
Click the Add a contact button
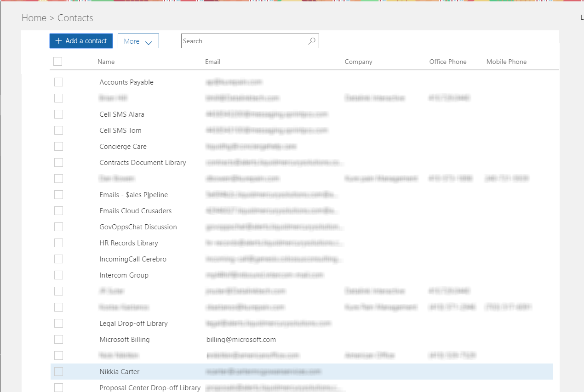coord(81,41)
